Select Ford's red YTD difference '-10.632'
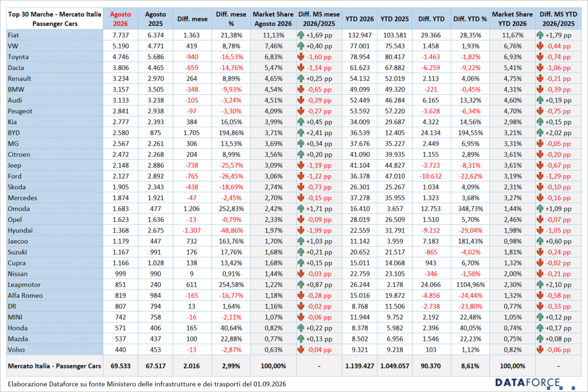Viewport: 588px width, 392px height. [431, 176]
